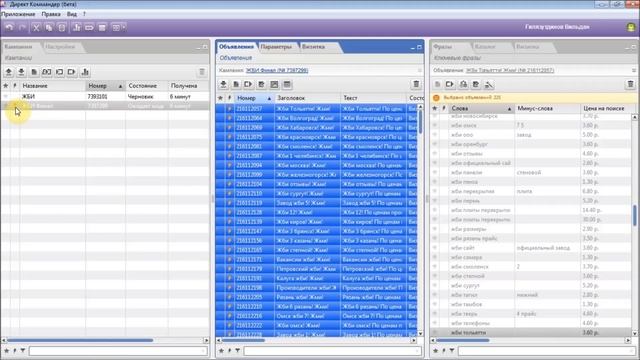The height and width of the screenshot is (360, 640).
Task: Toggle star mark for campaign 'ЖБИ'
Action: [6, 97]
